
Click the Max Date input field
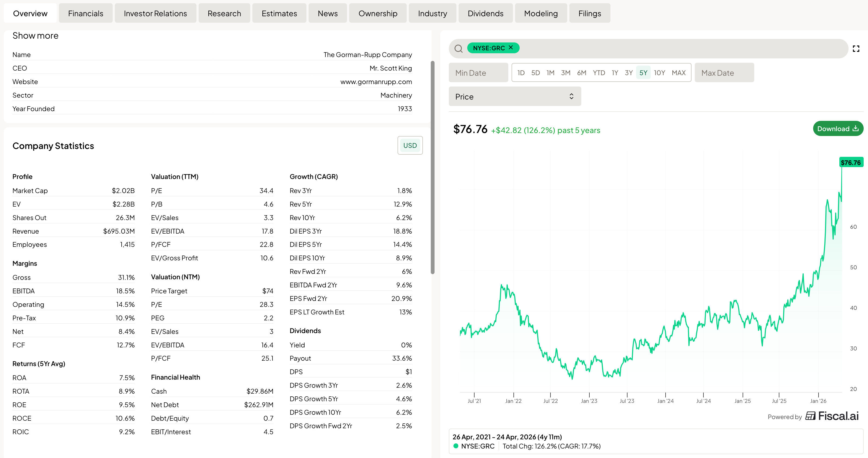point(724,73)
